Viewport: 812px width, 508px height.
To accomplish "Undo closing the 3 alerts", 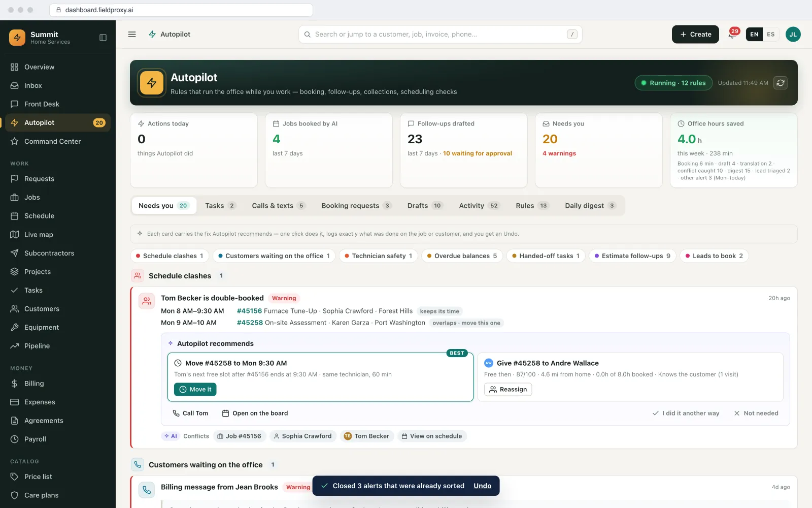I will (482, 486).
